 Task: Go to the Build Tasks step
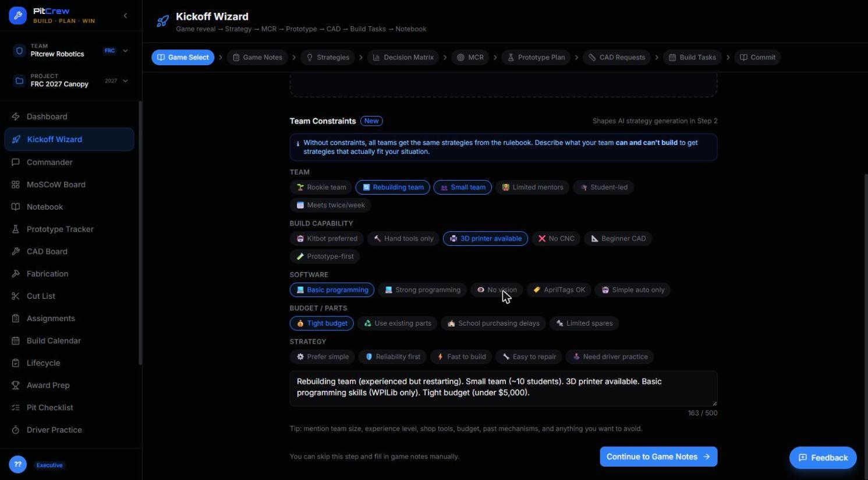pyautogui.click(x=692, y=57)
